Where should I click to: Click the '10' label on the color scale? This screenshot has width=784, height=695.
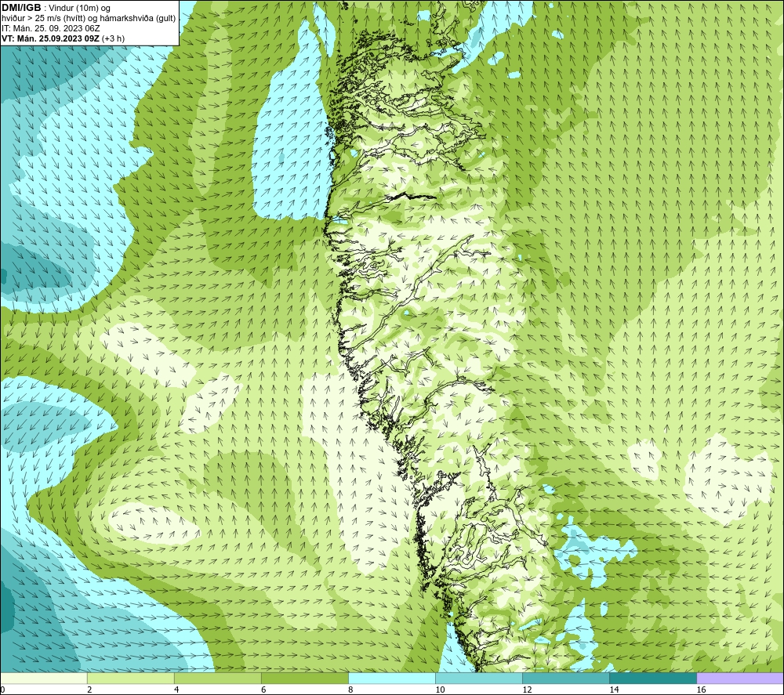(440, 690)
